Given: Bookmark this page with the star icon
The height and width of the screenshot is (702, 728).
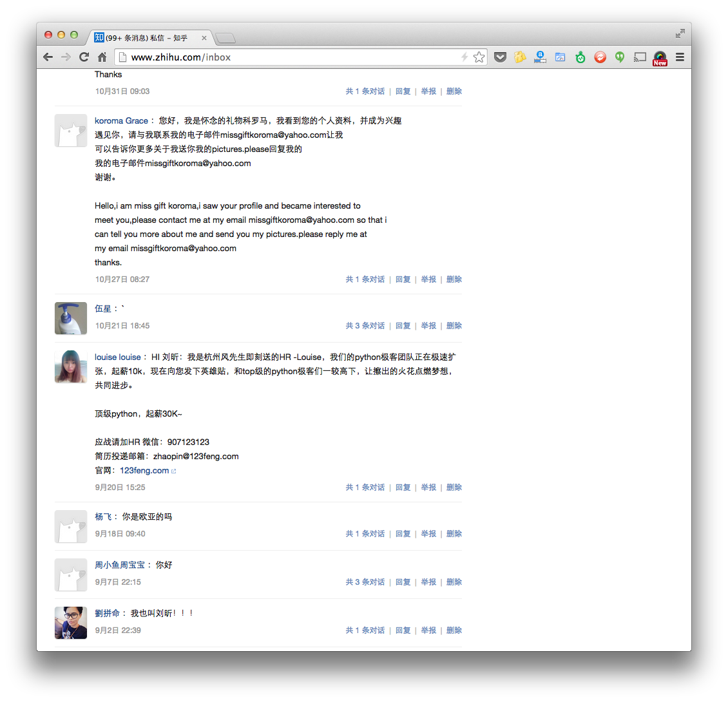Looking at the screenshot, I should (479, 57).
